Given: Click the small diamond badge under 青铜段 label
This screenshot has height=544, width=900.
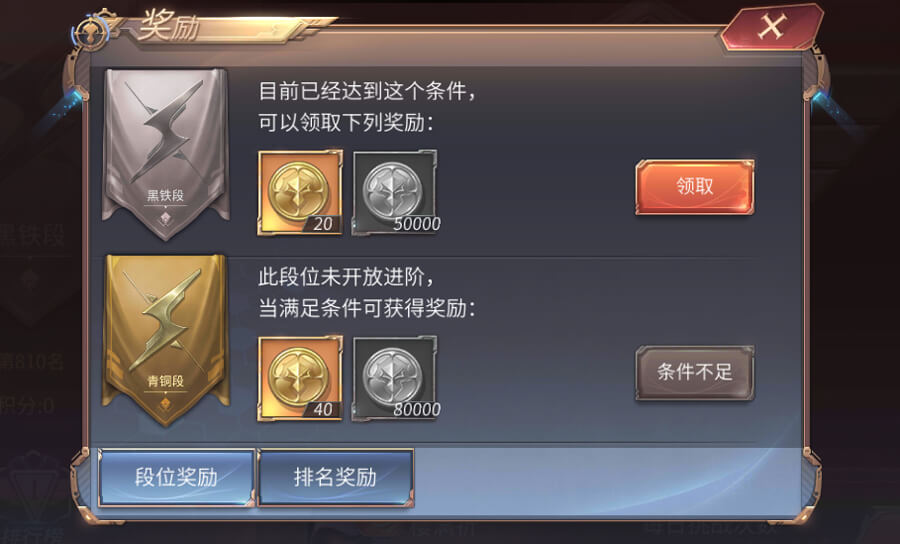Looking at the screenshot, I should (165, 404).
